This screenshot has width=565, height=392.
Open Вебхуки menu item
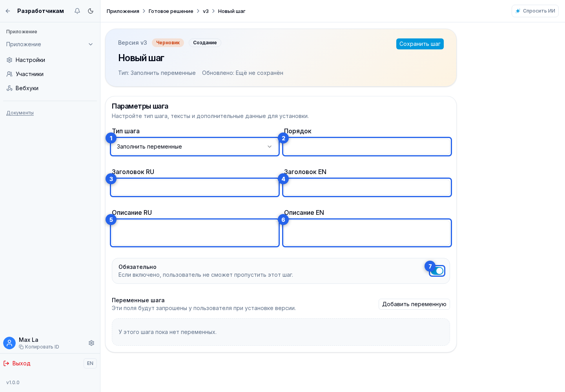point(50,88)
